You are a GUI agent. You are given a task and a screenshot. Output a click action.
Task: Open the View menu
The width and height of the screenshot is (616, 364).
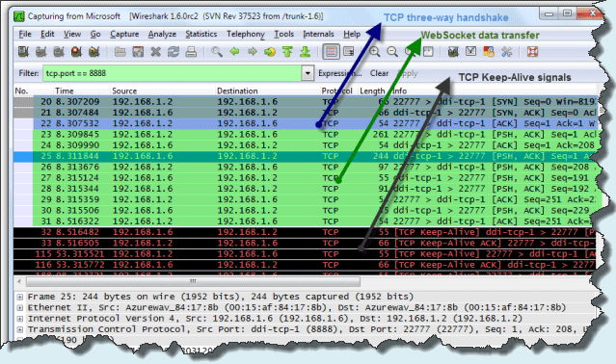click(72, 34)
